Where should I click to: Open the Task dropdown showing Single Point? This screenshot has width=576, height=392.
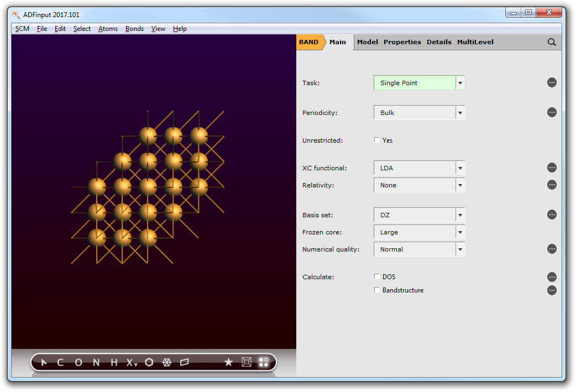coord(419,83)
